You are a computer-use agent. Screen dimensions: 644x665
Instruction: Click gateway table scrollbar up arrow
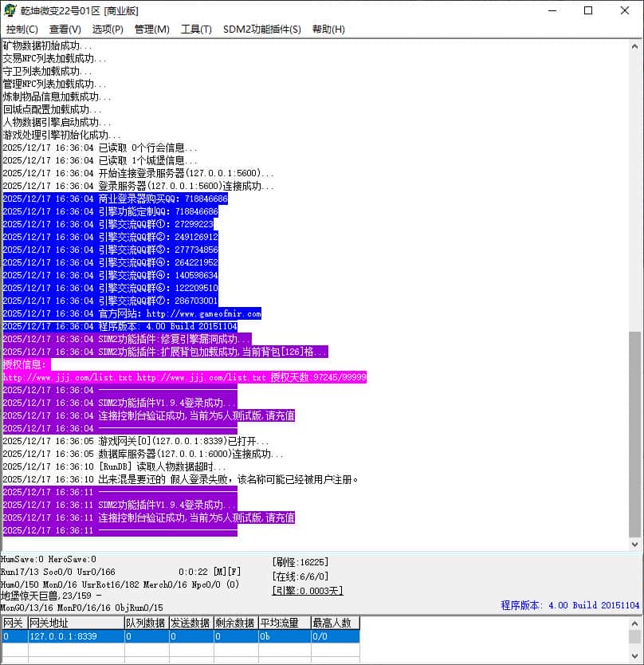634,624
